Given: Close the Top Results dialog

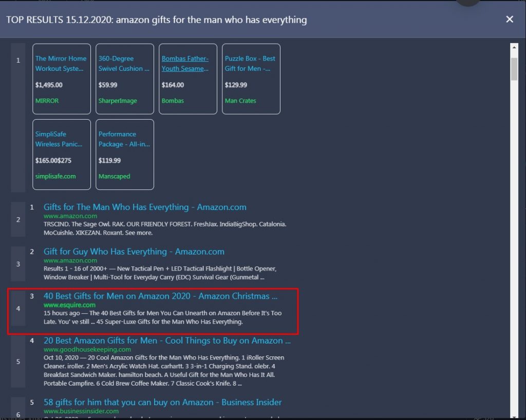Looking at the screenshot, I should coord(509,20).
